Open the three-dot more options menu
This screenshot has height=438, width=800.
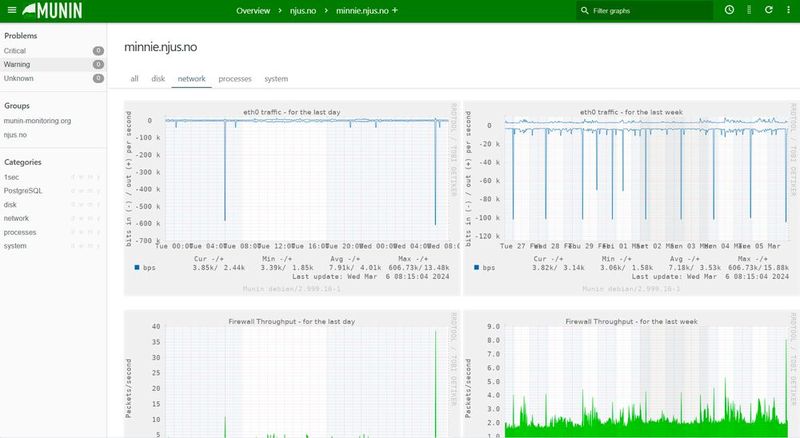788,10
